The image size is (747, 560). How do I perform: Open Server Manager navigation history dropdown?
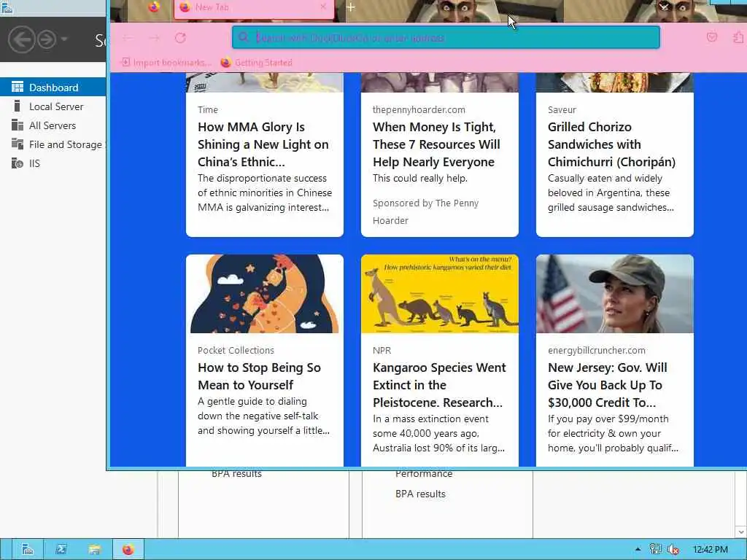pyautogui.click(x=64, y=39)
